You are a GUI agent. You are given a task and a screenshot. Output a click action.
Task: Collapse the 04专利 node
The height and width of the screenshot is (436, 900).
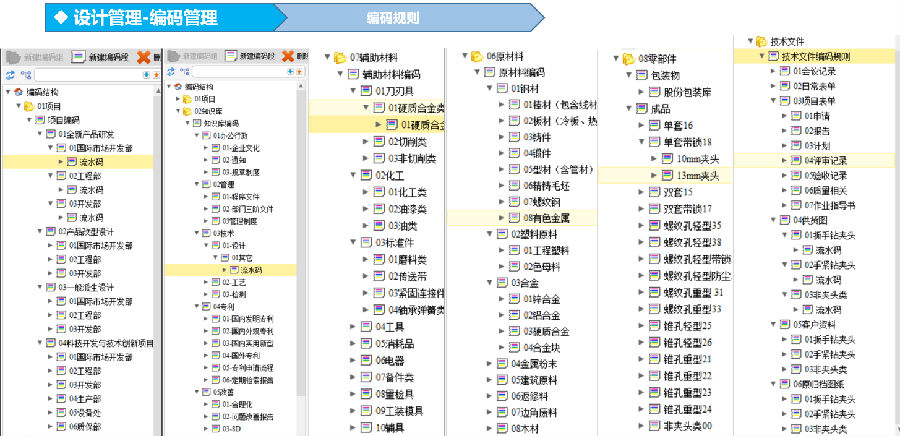tap(197, 306)
